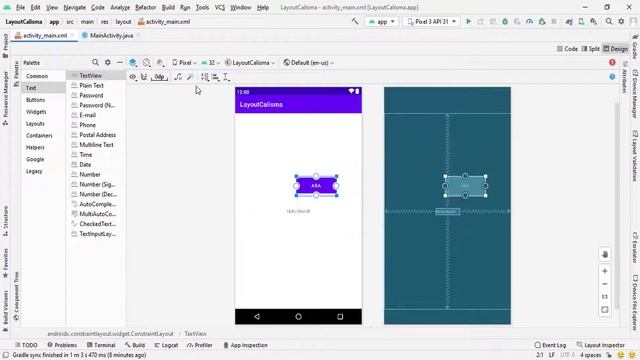This screenshot has height=360, width=640.
Task: Open the API level 32 dropdown
Action: click(211, 62)
